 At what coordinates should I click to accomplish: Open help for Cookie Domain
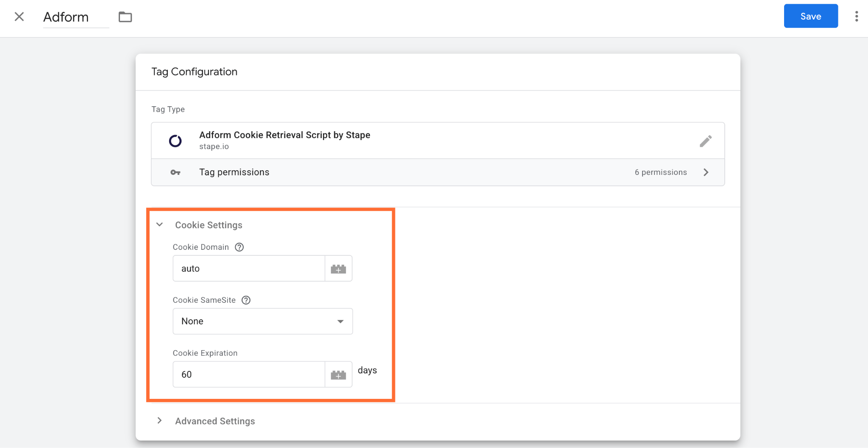[x=239, y=247]
